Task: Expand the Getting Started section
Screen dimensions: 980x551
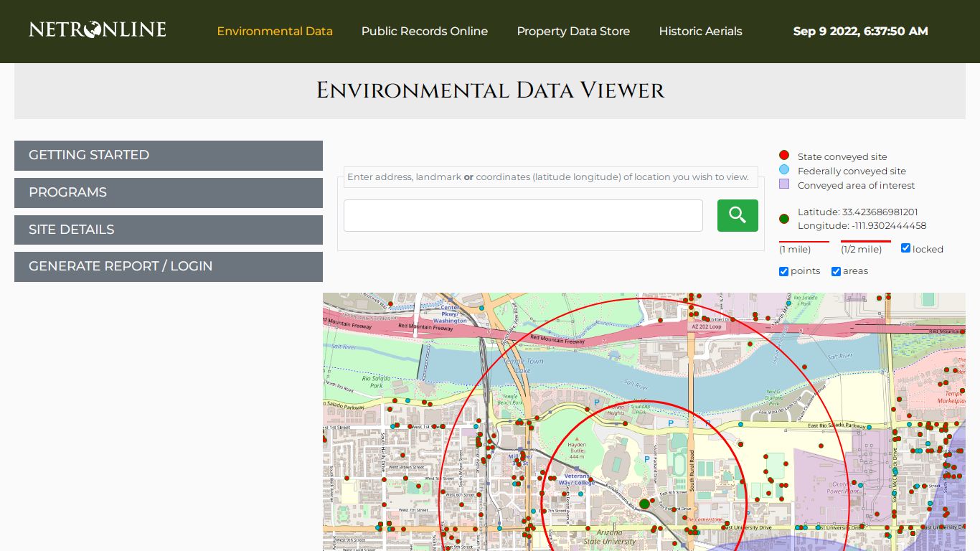Action: tap(169, 155)
